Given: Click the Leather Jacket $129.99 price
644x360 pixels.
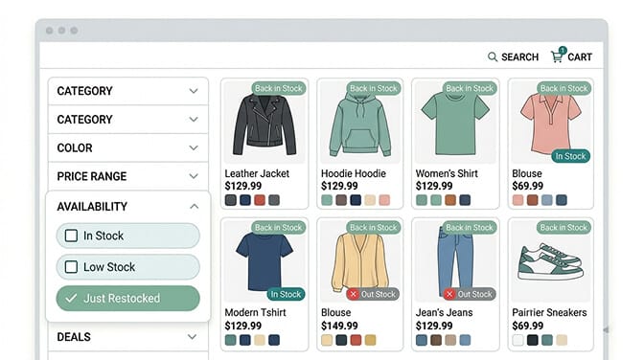Looking at the screenshot, I should point(243,186).
